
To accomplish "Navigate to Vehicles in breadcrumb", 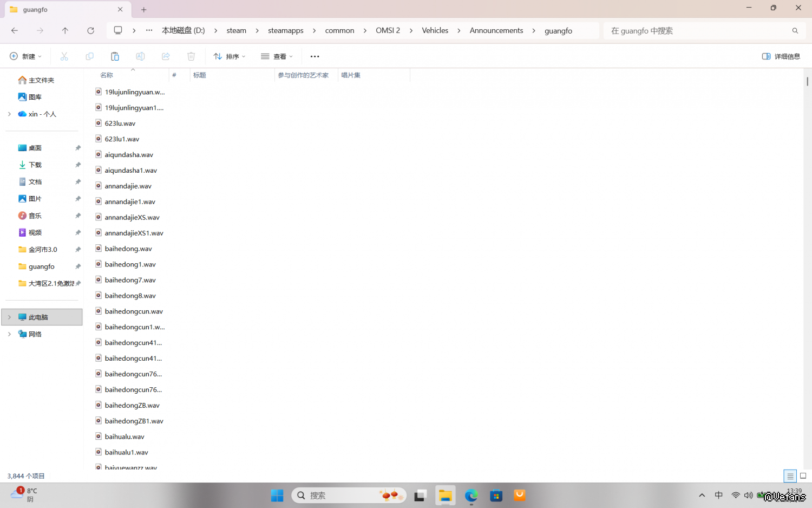I will point(435,30).
